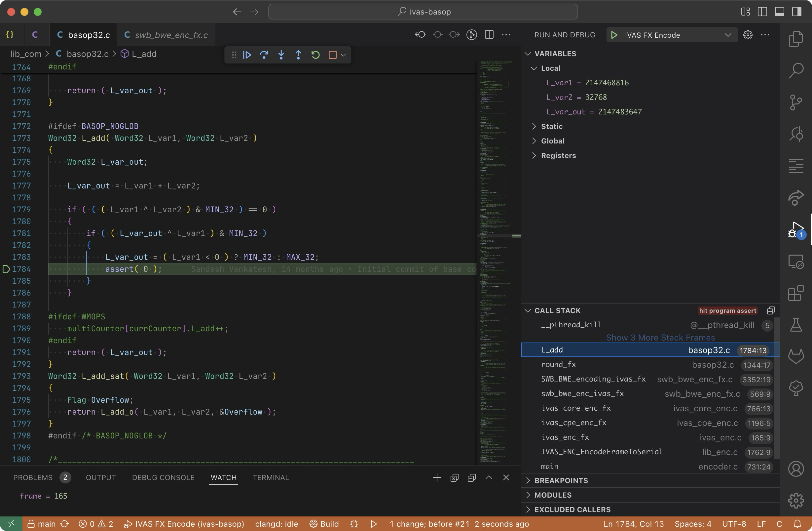Click Show 3 More Stack Frames
This screenshot has height=531, width=812.
click(660, 337)
